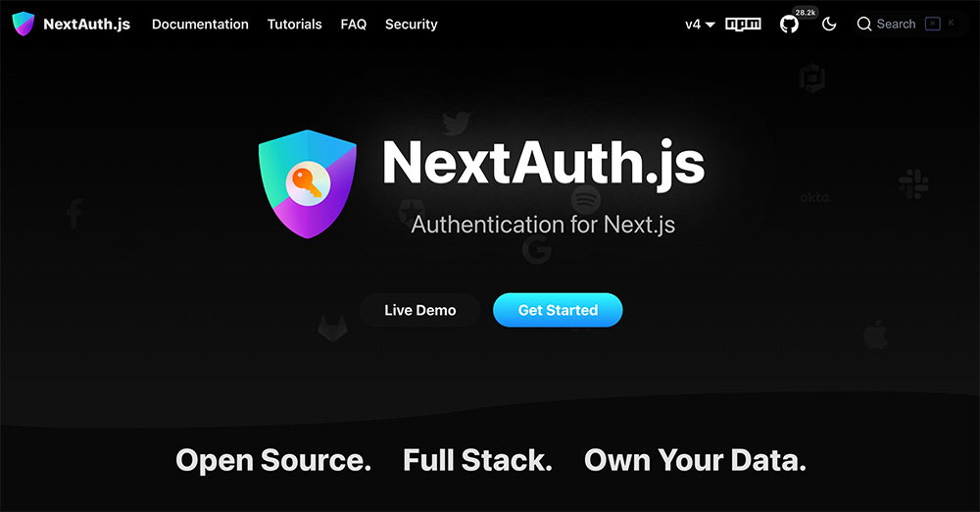Open the GitHub repository icon

point(789,25)
